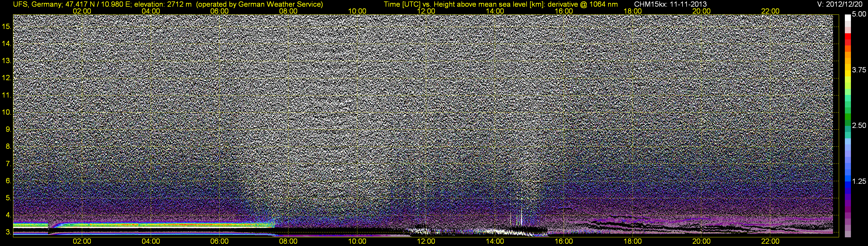Click the 5.00 value on the color scale
868x246 pixels.
[x=859, y=14]
